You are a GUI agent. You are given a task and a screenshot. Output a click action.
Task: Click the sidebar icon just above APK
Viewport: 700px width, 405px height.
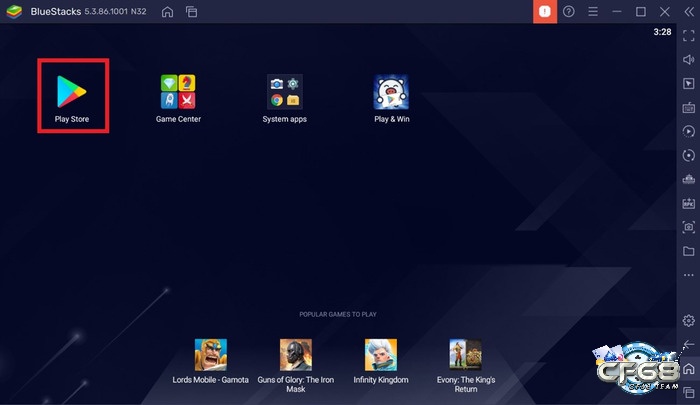[x=688, y=179]
